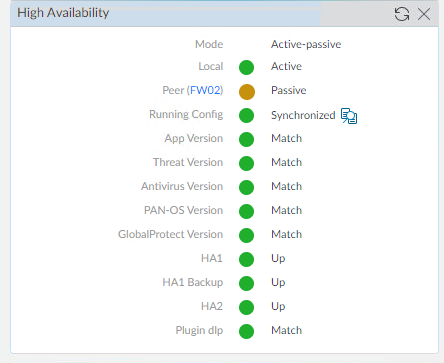The image size is (444, 363).
Task: Click the green Local status indicator
Action: (x=247, y=67)
